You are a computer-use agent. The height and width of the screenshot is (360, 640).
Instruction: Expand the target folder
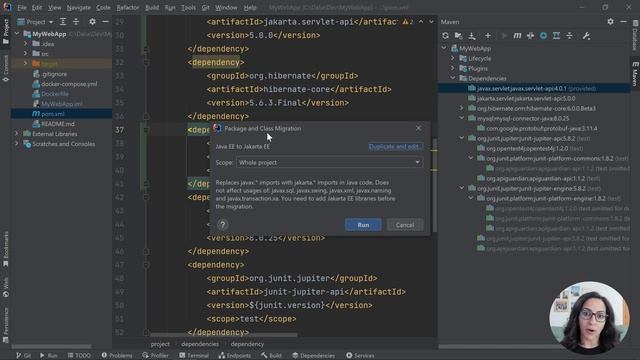tap(25, 64)
